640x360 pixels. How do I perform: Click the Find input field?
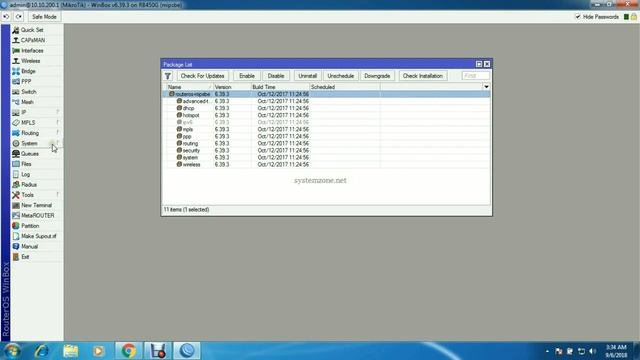click(476, 76)
